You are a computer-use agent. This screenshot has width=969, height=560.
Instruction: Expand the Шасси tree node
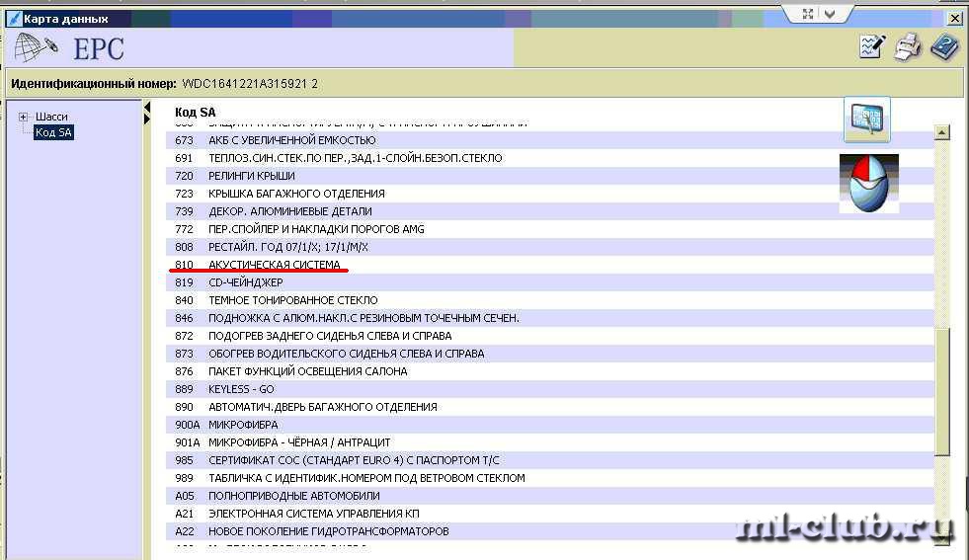click(23, 117)
